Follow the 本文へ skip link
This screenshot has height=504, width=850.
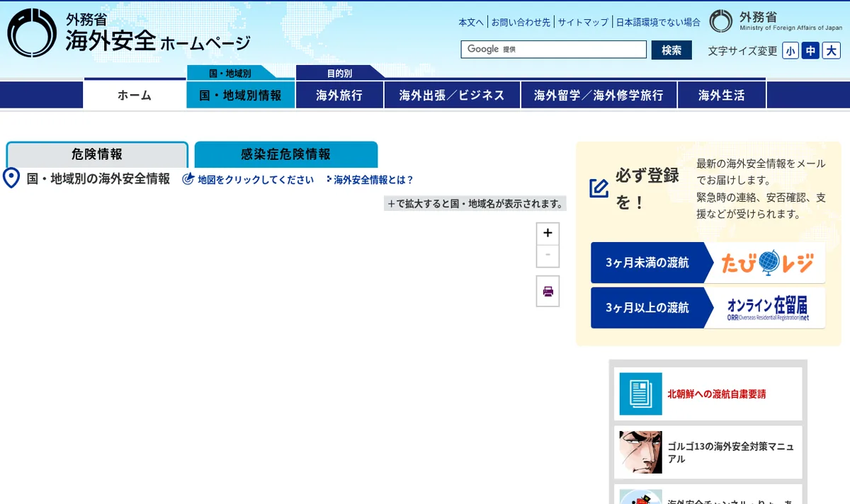(470, 22)
